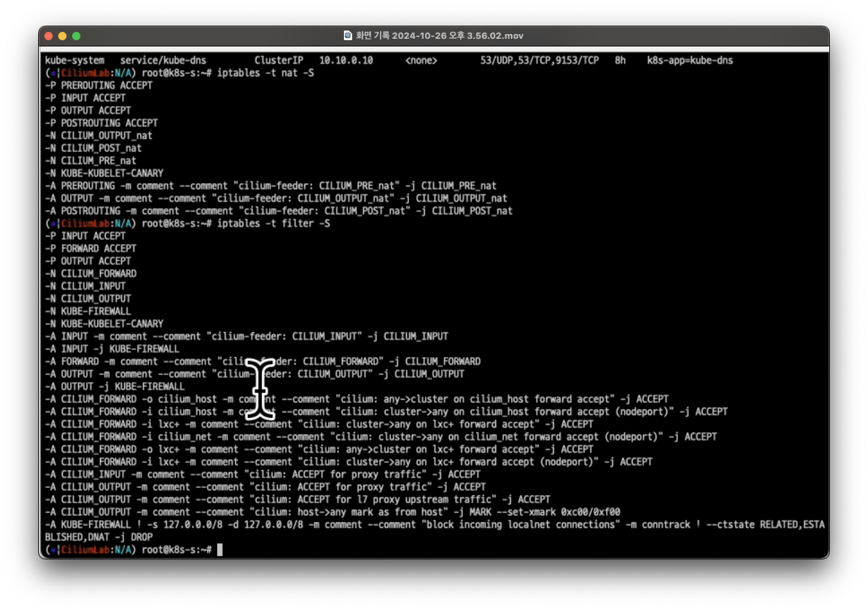Click the '-A INPUT' rule with cilium-feeder comment
Screen dimensions: 868x610
tap(247, 336)
